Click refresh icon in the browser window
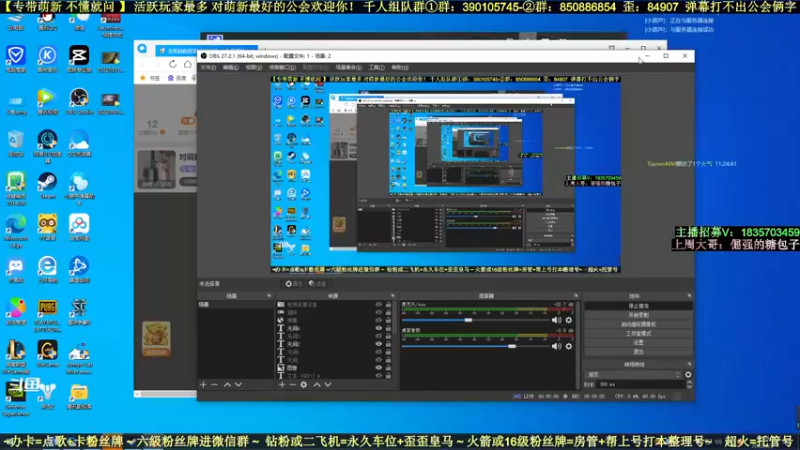Viewport: 800px width, 450px height. [x=172, y=64]
